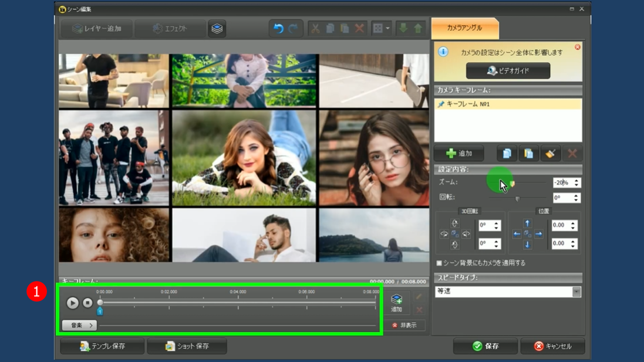This screenshot has width=644, height=362.
Task: Click the 非表示 hide button beside the timeline
Action: coord(404,325)
